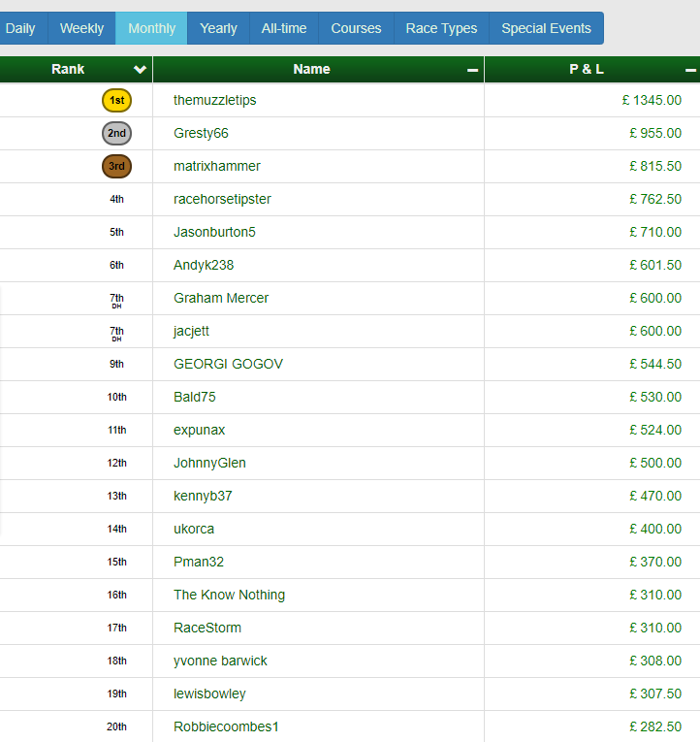The height and width of the screenshot is (742, 700).
Task: Click the £ 601.50 profit value
Action: pos(655,265)
